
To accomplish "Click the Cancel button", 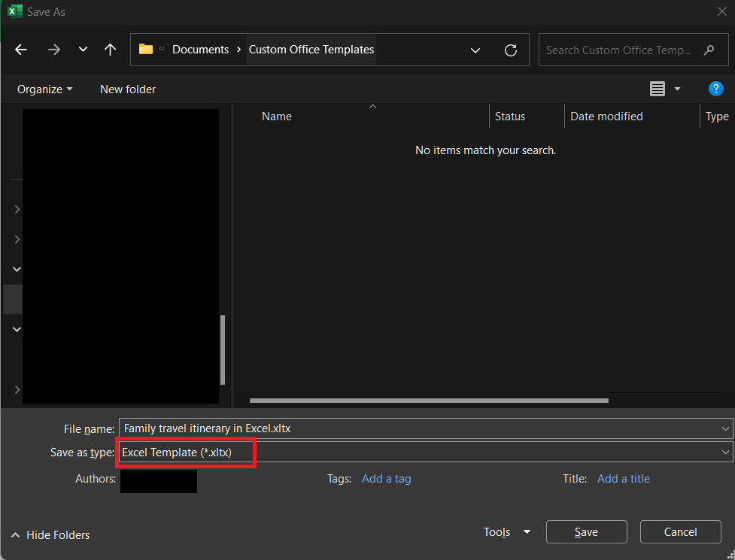I will point(681,532).
